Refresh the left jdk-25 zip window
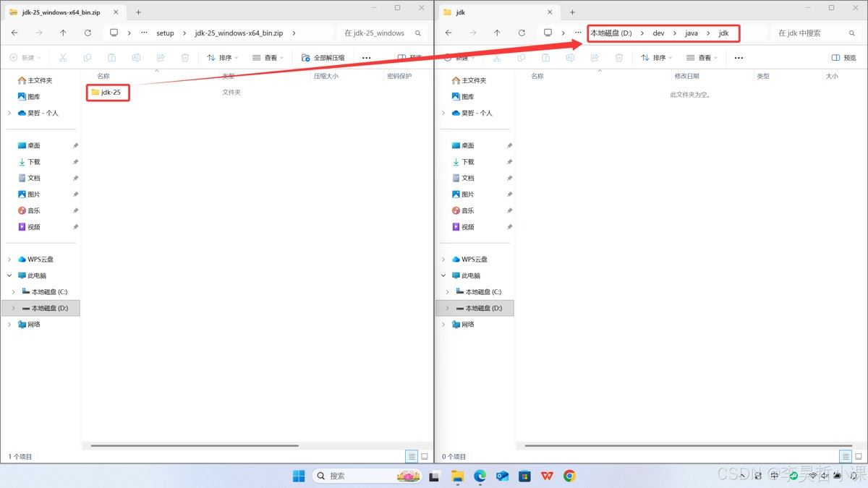868x488 pixels. click(x=88, y=33)
